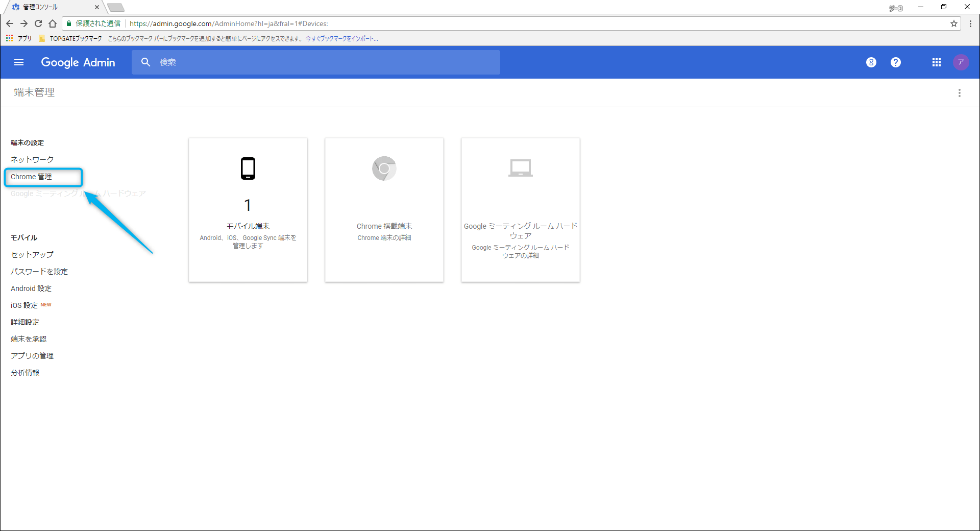Open 詳細設定
The image size is (980, 531).
pos(25,322)
